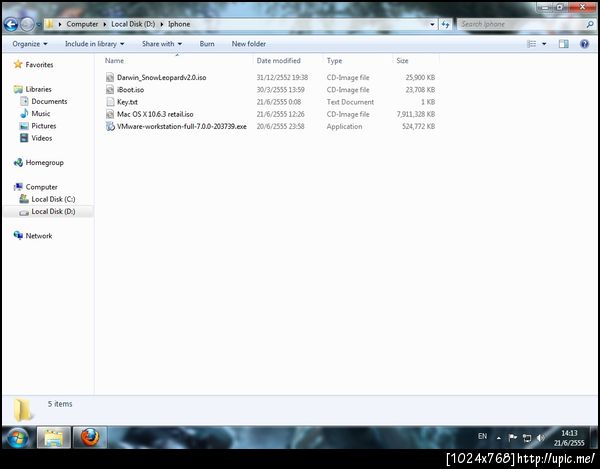This screenshot has height=469, width=600.
Task: Sort by the Name column header
Action: pos(114,61)
